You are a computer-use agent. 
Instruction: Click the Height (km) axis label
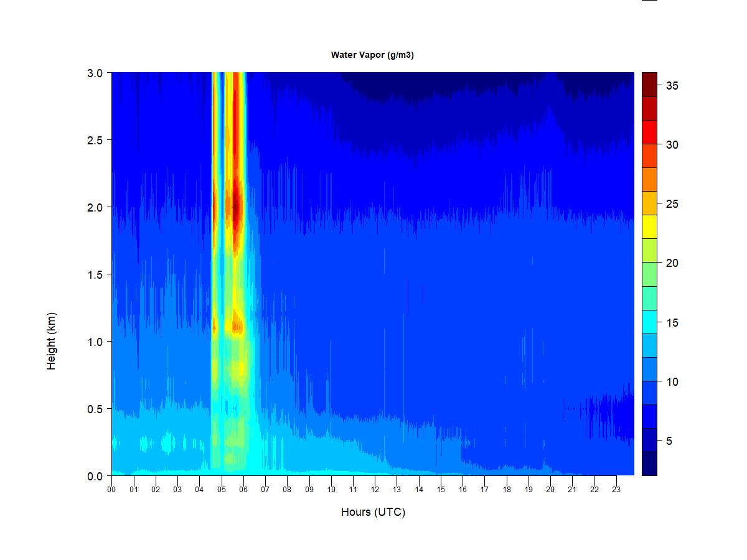pyautogui.click(x=51, y=341)
